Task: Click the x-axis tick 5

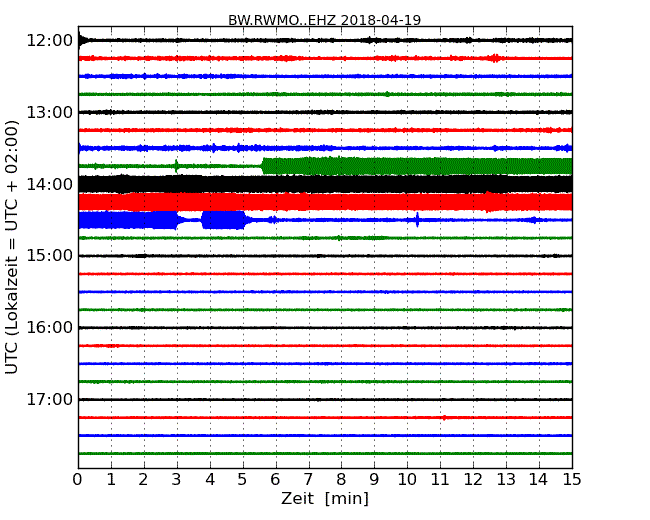Action: point(243,480)
